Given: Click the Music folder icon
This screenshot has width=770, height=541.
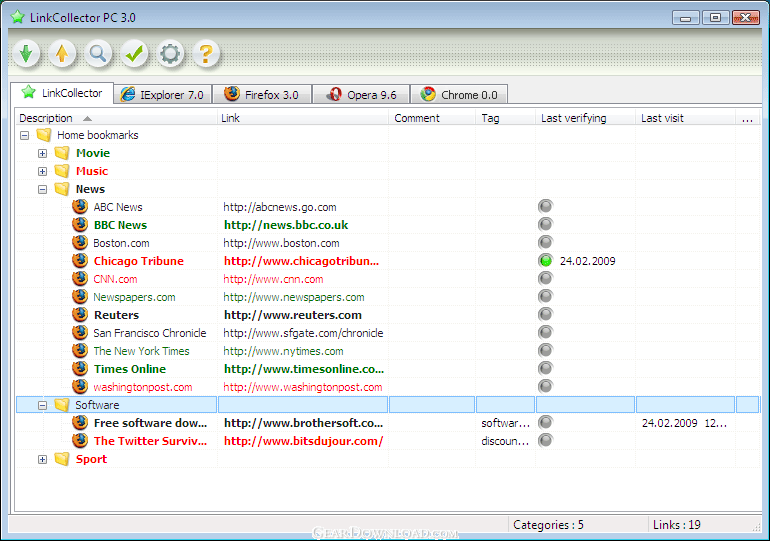Looking at the screenshot, I should [62, 171].
